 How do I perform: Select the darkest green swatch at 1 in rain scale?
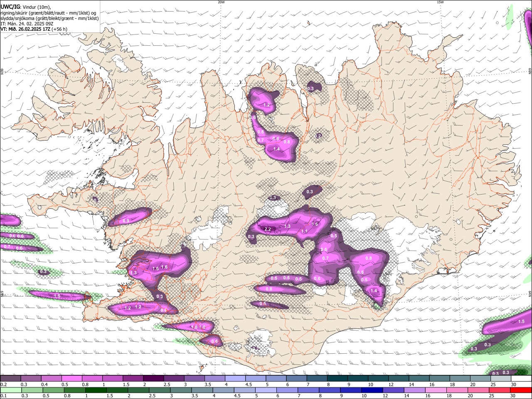point(96,390)
